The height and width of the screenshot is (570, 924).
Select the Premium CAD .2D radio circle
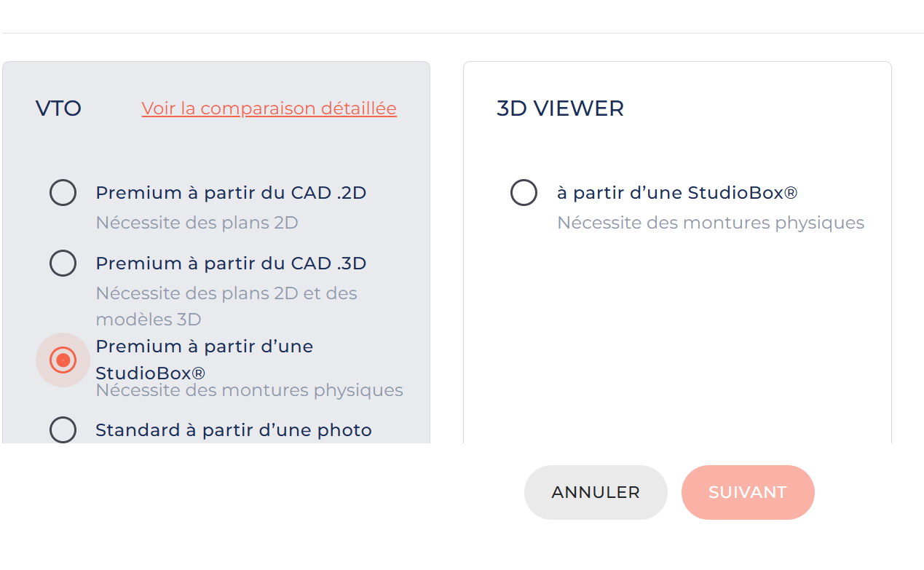63,193
